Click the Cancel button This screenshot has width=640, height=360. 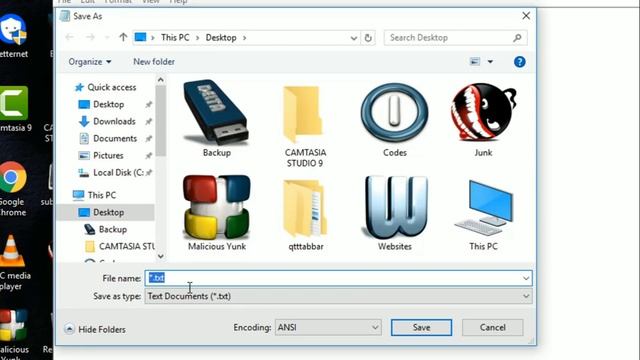tap(492, 327)
